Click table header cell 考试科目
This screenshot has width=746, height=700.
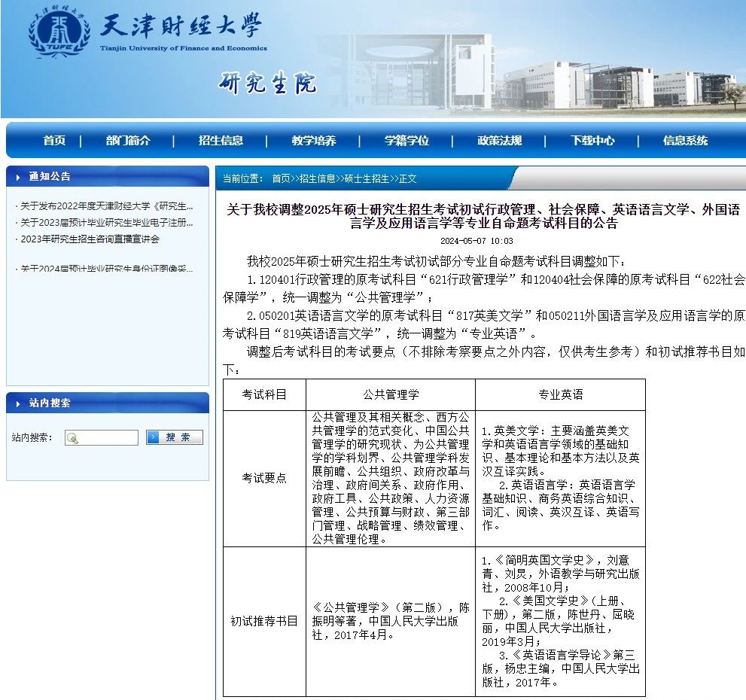[264, 394]
